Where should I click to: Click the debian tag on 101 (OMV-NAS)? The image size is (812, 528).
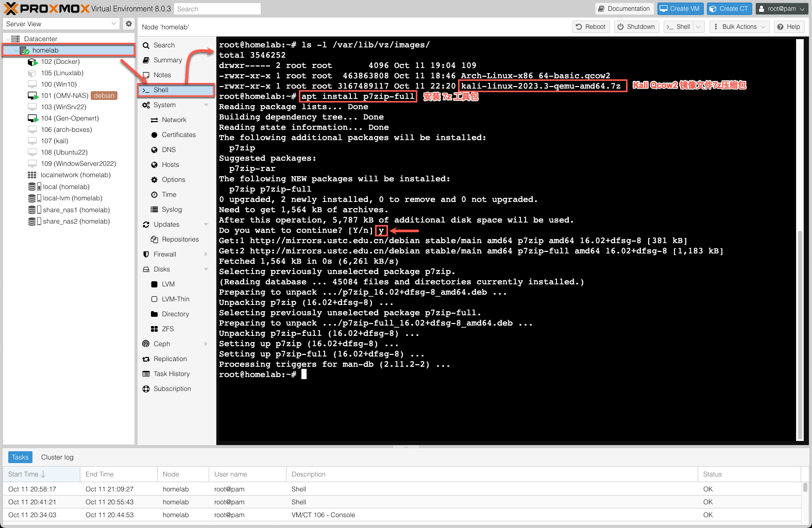pos(104,96)
